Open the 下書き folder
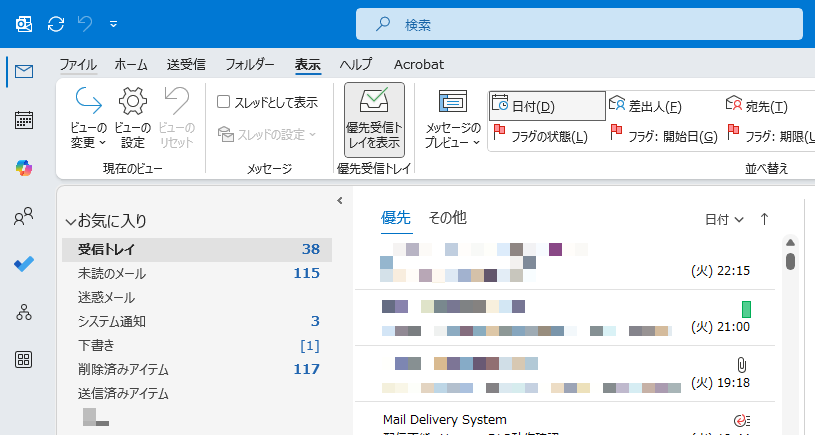 [196, 346]
